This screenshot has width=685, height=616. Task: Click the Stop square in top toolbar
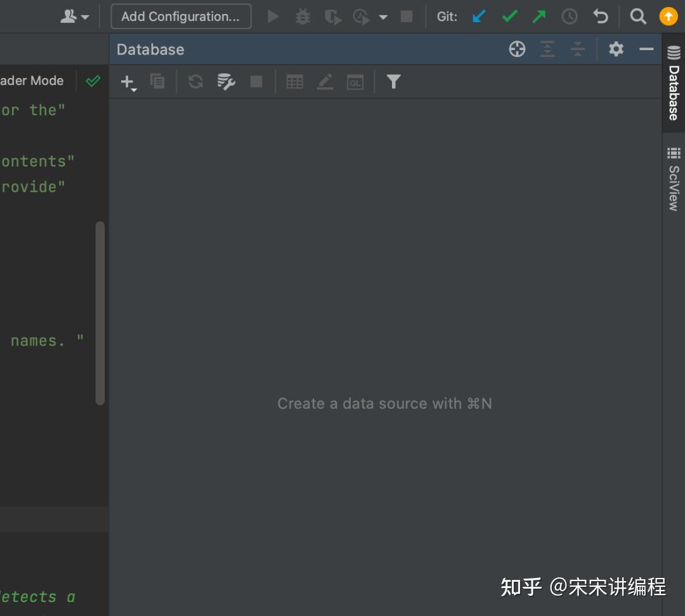tap(407, 16)
